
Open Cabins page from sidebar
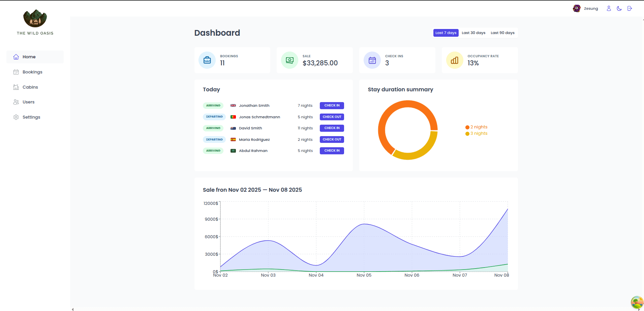pyautogui.click(x=35, y=87)
